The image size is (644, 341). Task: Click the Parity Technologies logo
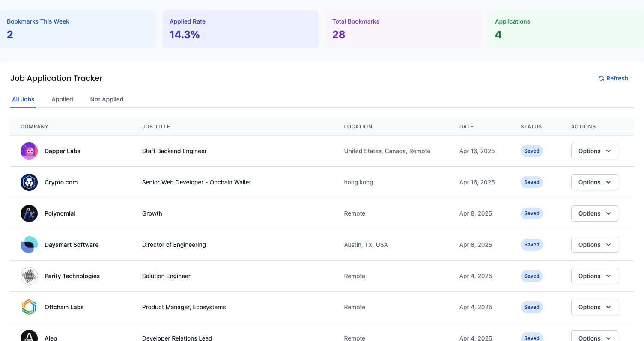[x=29, y=276]
